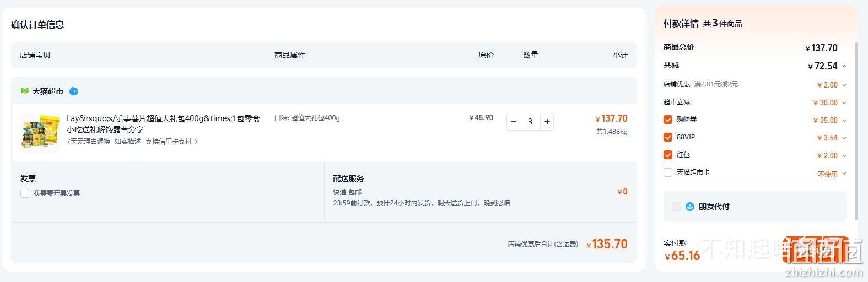Check 我需要开具发票 invoice checkbox
868x282 pixels.
[x=25, y=193]
